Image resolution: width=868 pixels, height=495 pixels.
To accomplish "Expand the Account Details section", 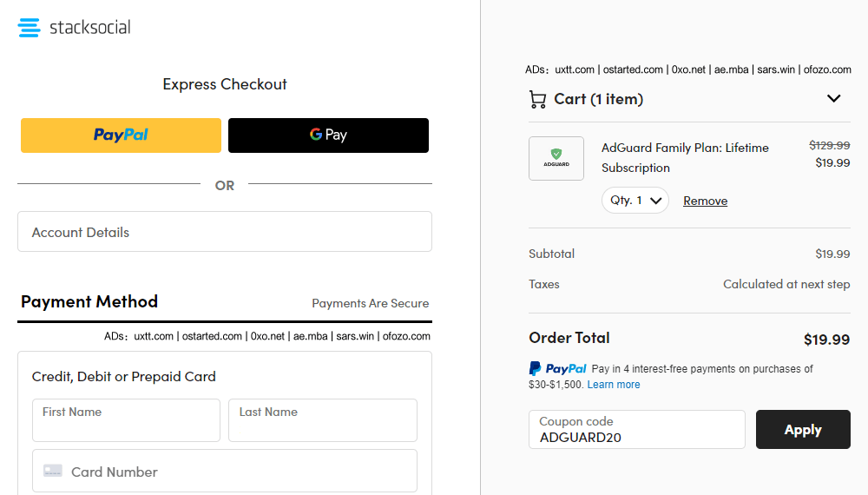I will 224,232.
